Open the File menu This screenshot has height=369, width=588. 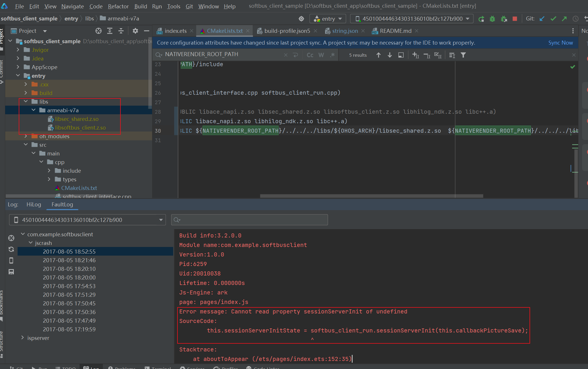(19, 6)
